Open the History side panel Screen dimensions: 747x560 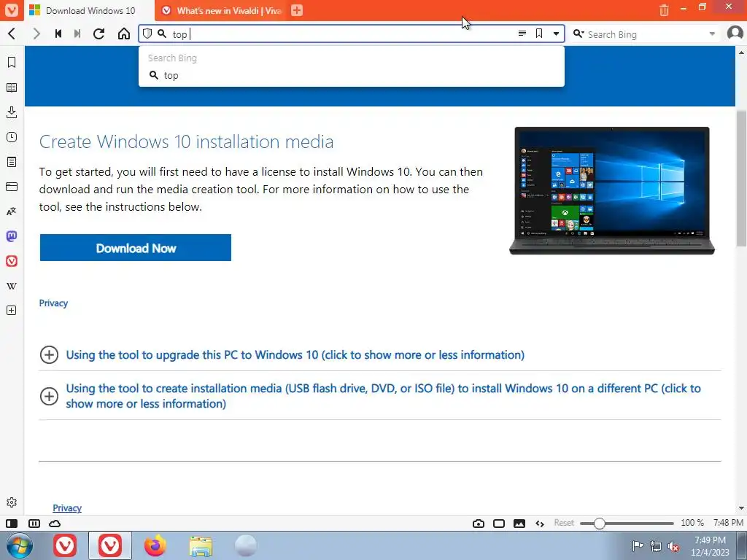[12, 137]
